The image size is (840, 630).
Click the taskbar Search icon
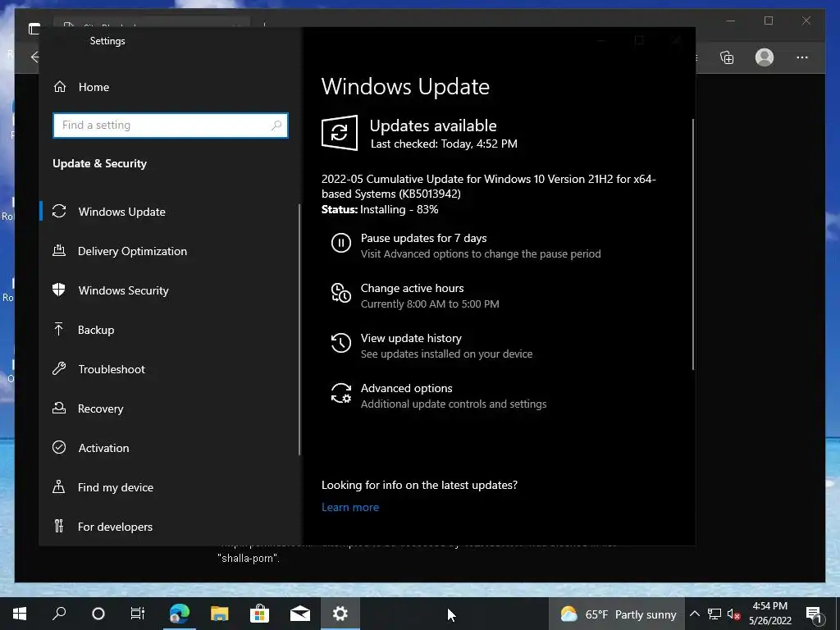pos(59,614)
